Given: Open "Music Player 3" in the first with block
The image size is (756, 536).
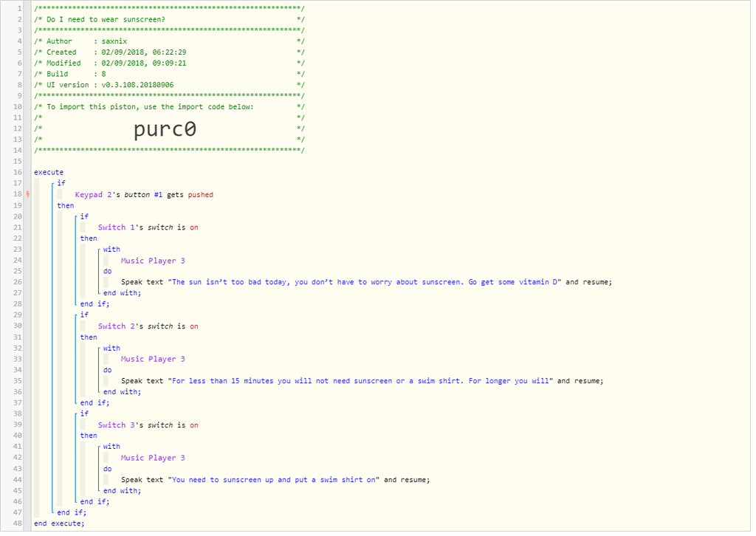Looking at the screenshot, I should point(153,260).
